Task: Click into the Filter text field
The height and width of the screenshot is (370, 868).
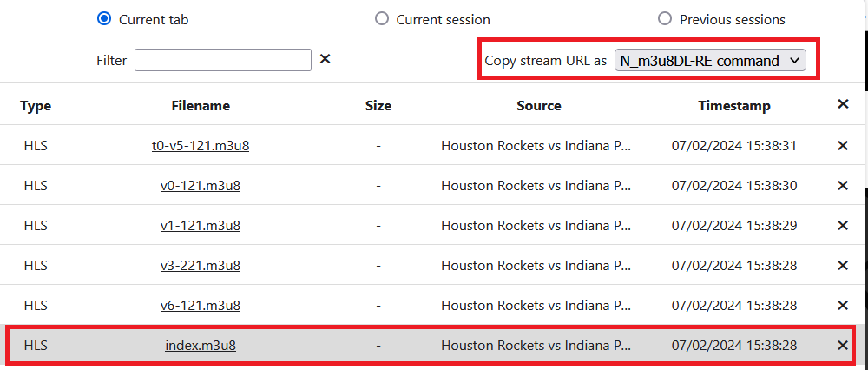Action: pyautogui.click(x=223, y=60)
